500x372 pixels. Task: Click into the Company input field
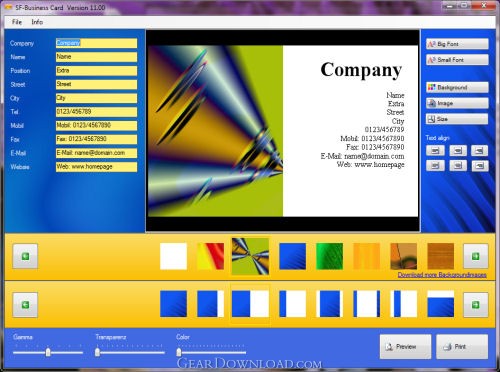click(96, 43)
